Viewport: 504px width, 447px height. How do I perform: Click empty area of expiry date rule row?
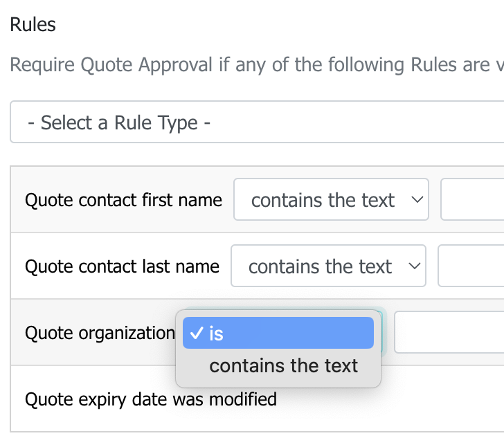pyautogui.click(x=418, y=399)
